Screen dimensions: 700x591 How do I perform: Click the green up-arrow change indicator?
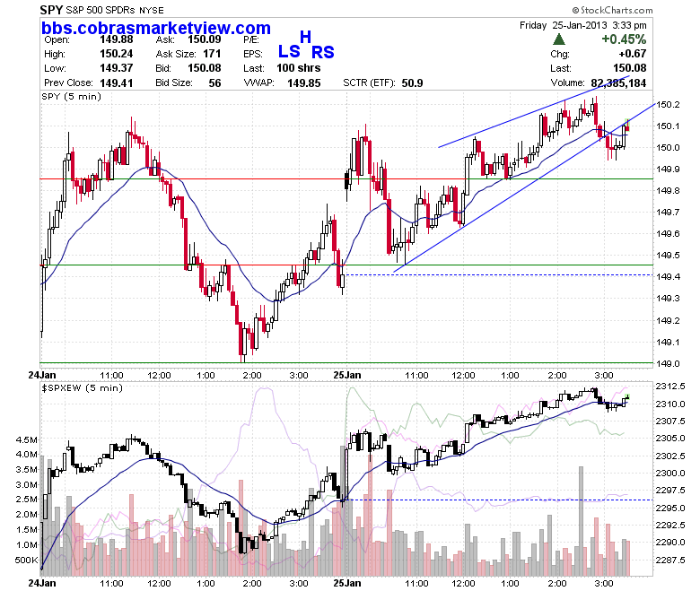(558, 39)
